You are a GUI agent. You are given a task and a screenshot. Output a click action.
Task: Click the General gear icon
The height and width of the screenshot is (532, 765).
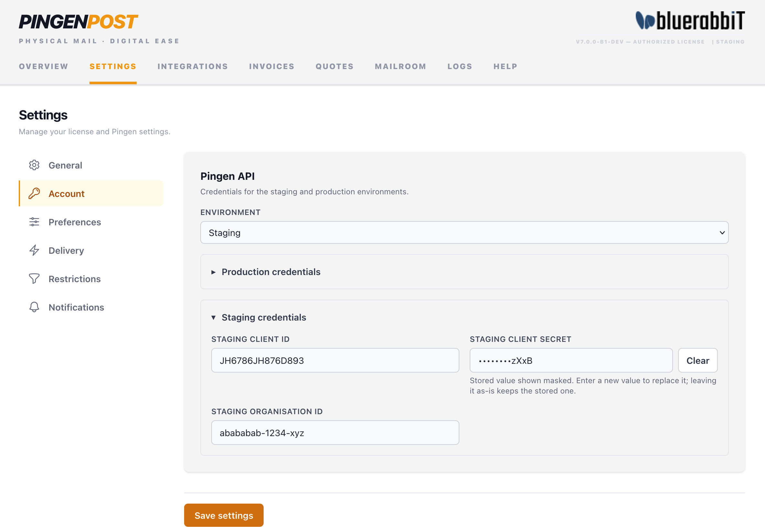(x=34, y=165)
